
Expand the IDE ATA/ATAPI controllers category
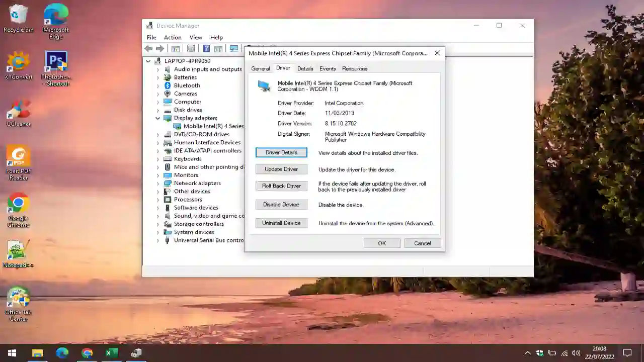(157, 151)
